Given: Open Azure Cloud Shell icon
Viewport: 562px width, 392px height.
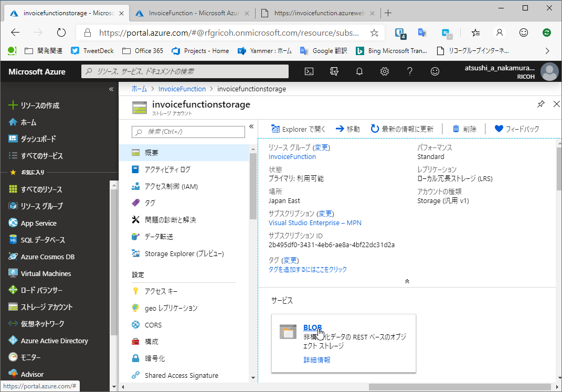Looking at the screenshot, I should (309, 71).
